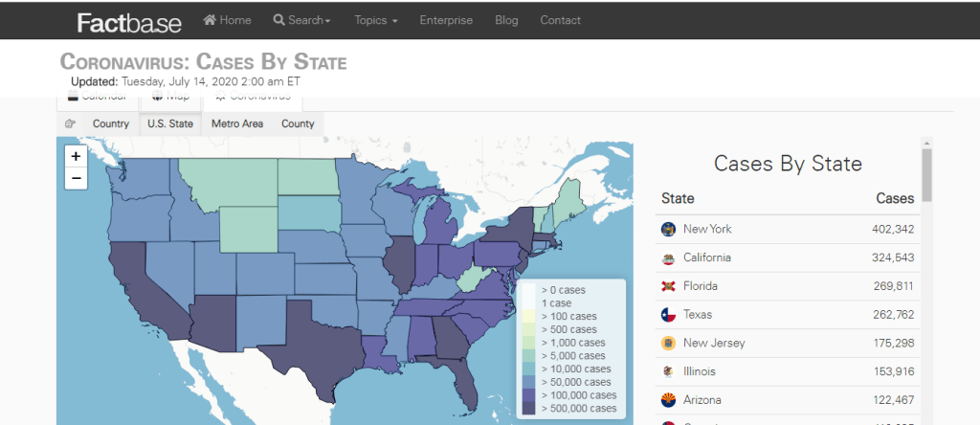Open the Enterprise page
This screenshot has width=980, height=425.
point(446,20)
